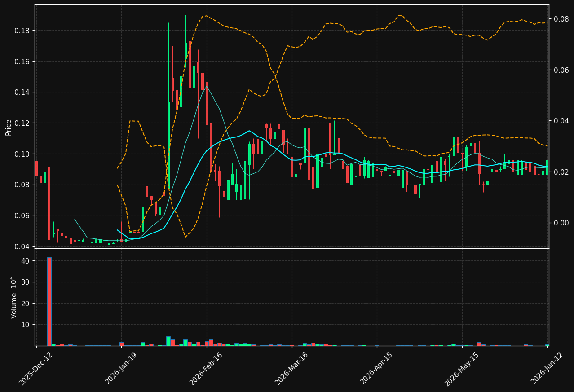Select the 2026-Jan-19 date tick label

coord(121,369)
